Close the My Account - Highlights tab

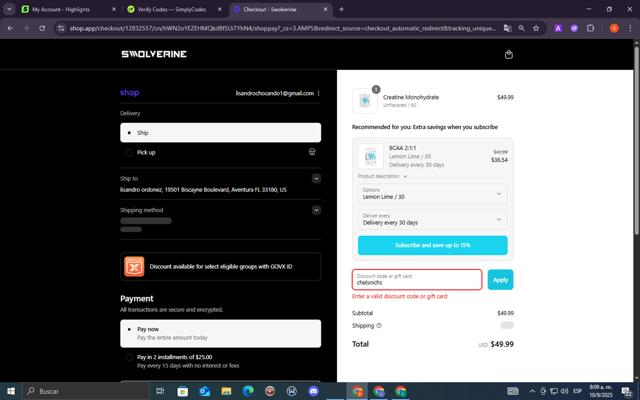[x=114, y=9]
